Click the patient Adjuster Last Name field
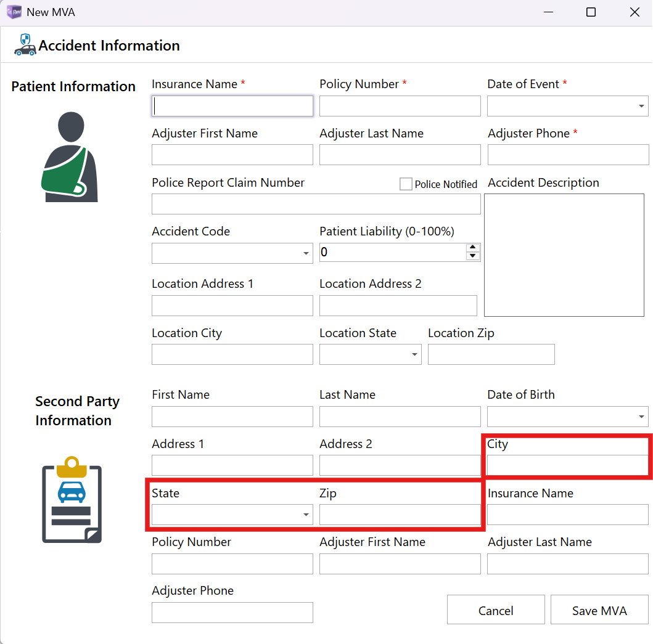This screenshot has height=644, width=653. pyautogui.click(x=400, y=155)
